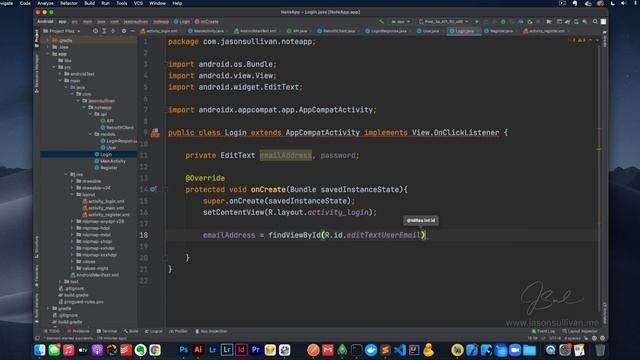The width and height of the screenshot is (640, 360).
Task: Switch to the Register.java editor tab
Action: [x=500, y=31]
